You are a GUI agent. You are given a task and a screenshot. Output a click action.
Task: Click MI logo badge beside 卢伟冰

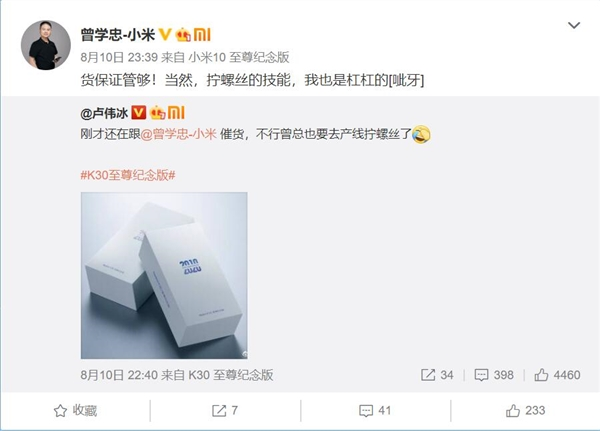click(176, 113)
